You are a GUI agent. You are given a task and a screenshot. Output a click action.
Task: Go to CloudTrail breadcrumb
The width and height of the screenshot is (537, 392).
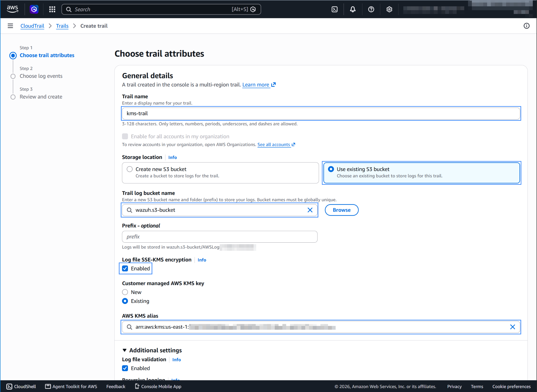click(x=32, y=26)
